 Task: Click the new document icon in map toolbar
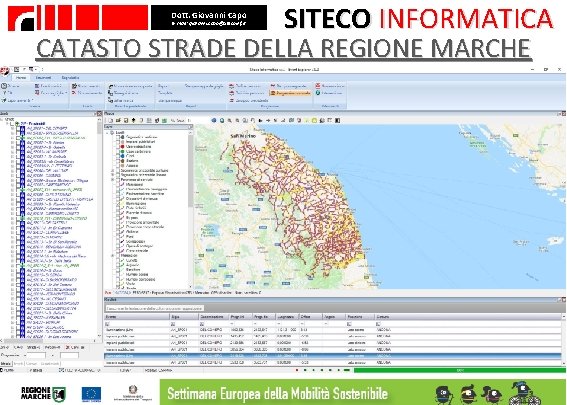111,120
